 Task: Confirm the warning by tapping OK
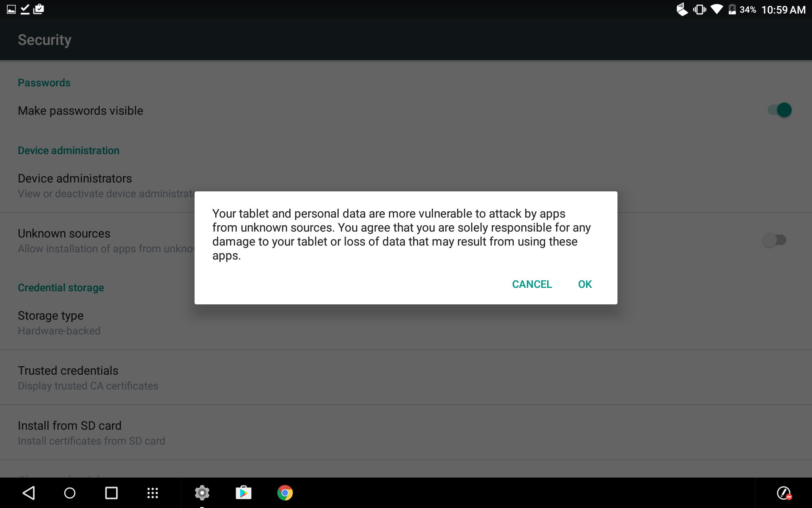click(585, 284)
